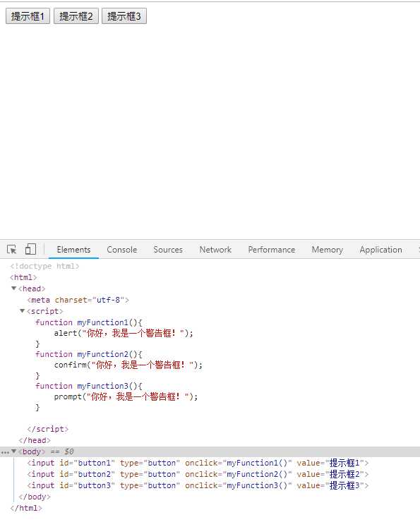The width and height of the screenshot is (420, 522).
Task: Click the value="提示框2" attribute
Action: (x=330, y=474)
